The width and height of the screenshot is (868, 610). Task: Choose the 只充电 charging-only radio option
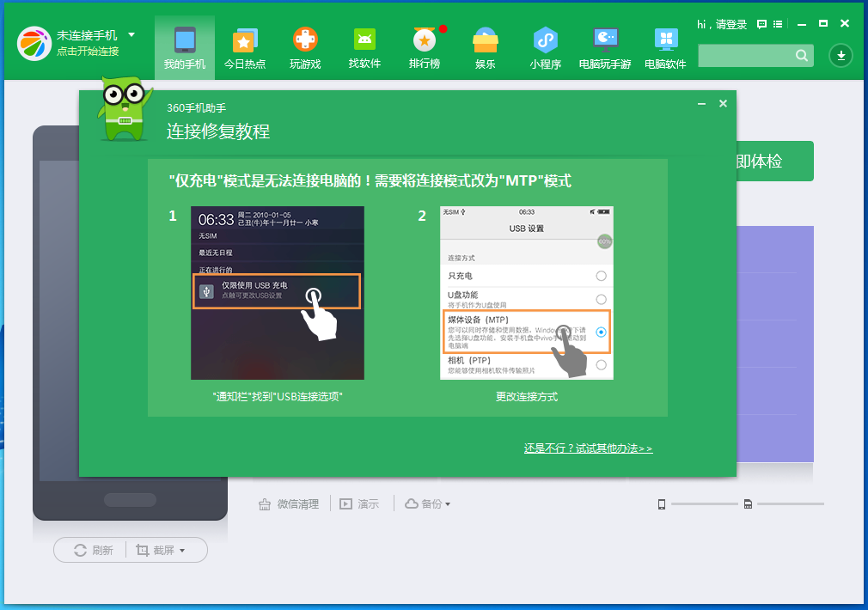click(602, 275)
